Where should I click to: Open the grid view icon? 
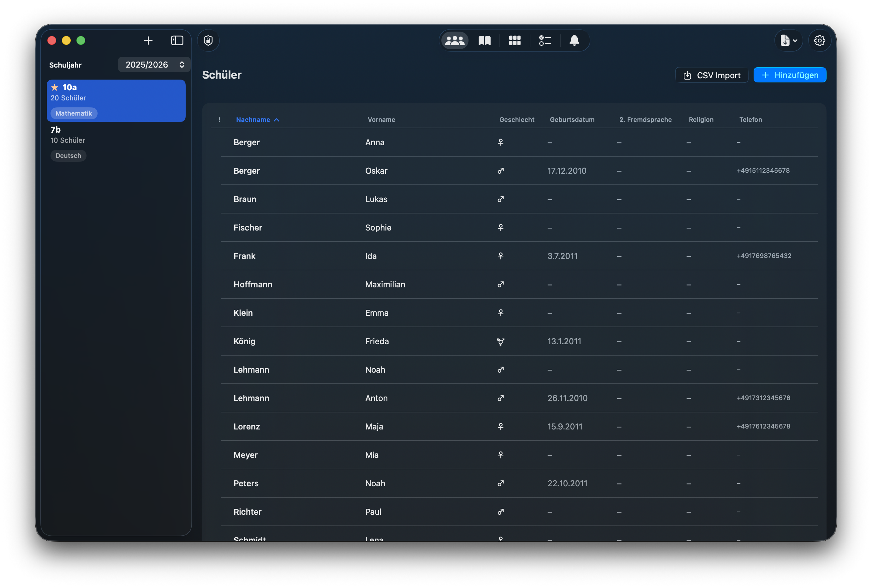[515, 40]
